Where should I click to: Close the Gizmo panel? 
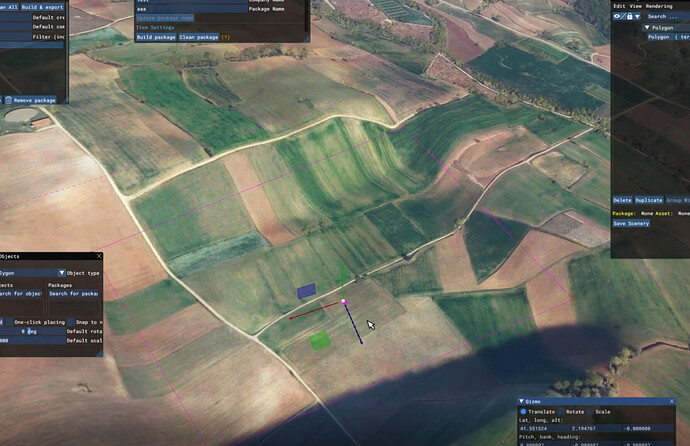click(x=672, y=401)
